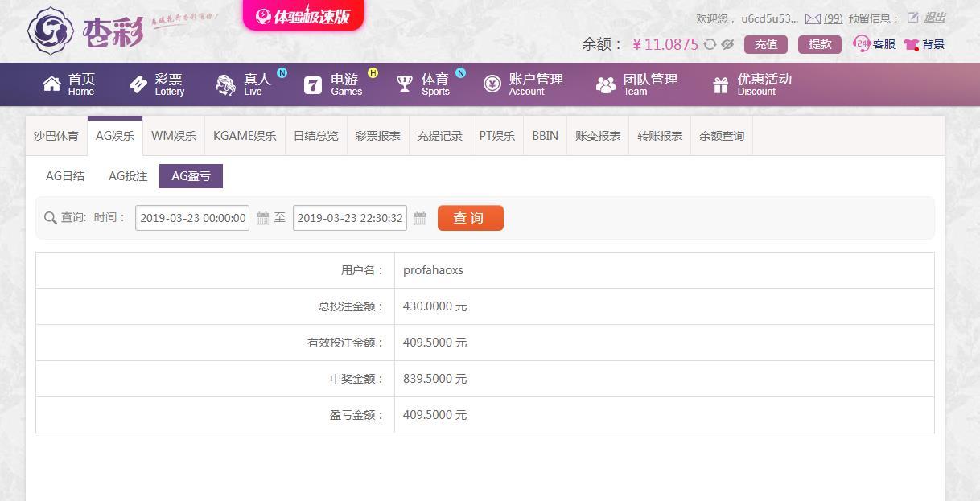
Task: Open the 体验极速版 banner
Action: 303,15
